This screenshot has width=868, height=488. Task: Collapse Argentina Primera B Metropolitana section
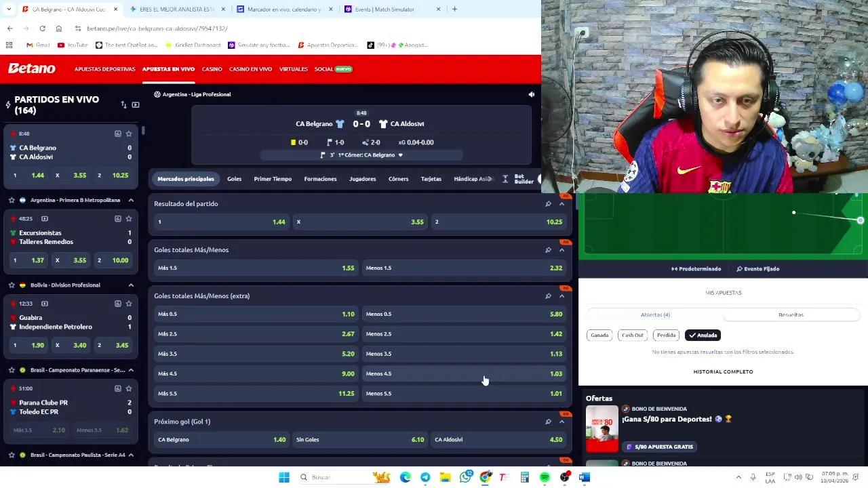pos(131,200)
